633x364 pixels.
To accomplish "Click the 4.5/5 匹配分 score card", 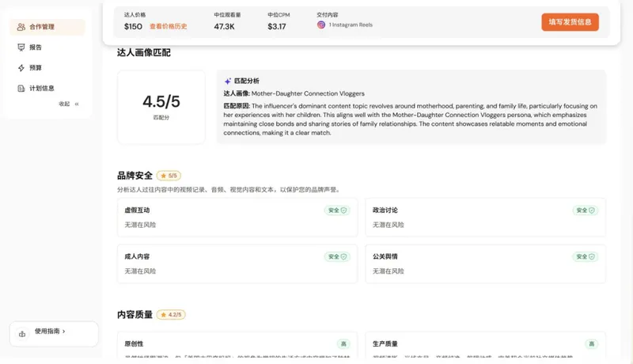I will [x=161, y=107].
